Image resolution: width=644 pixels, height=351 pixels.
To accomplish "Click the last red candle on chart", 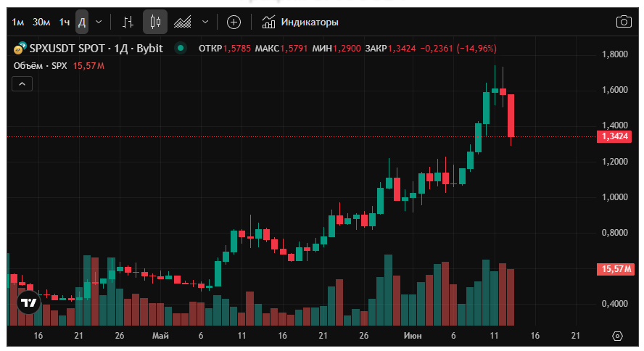I will 511,115.
